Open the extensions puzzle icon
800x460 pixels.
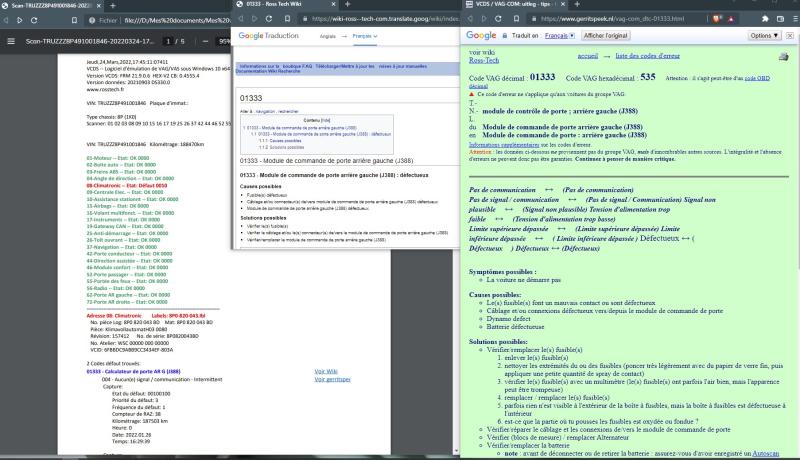coord(765,19)
